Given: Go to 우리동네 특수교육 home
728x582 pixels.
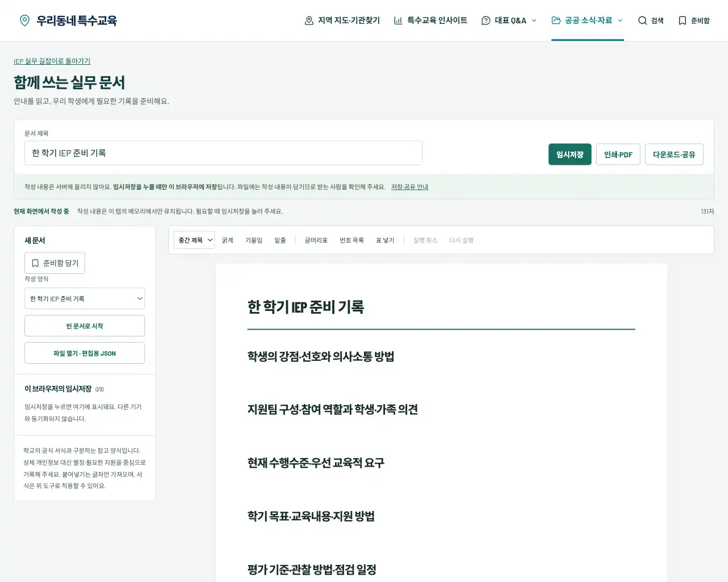Looking at the screenshot, I should point(68,20).
